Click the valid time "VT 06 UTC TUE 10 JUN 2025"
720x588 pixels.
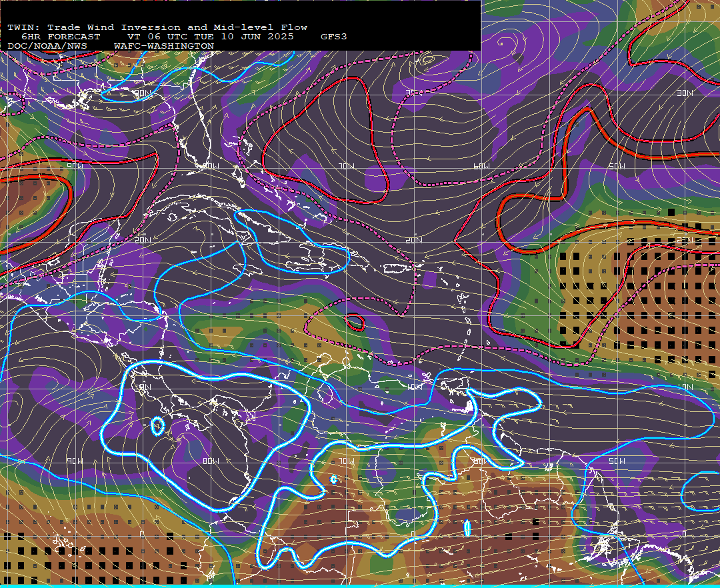pos(210,37)
